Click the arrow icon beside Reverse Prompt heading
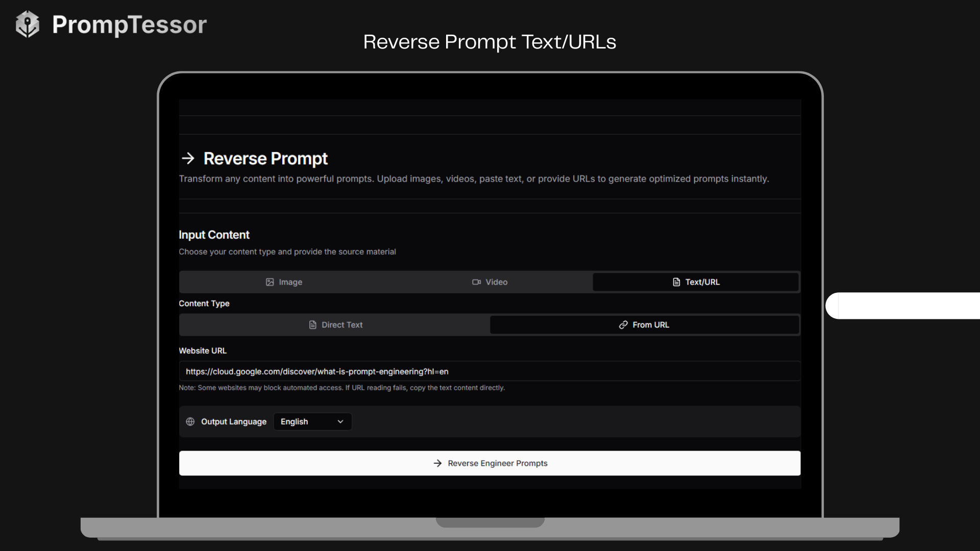The width and height of the screenshot is (980, 551). (188, 158)
